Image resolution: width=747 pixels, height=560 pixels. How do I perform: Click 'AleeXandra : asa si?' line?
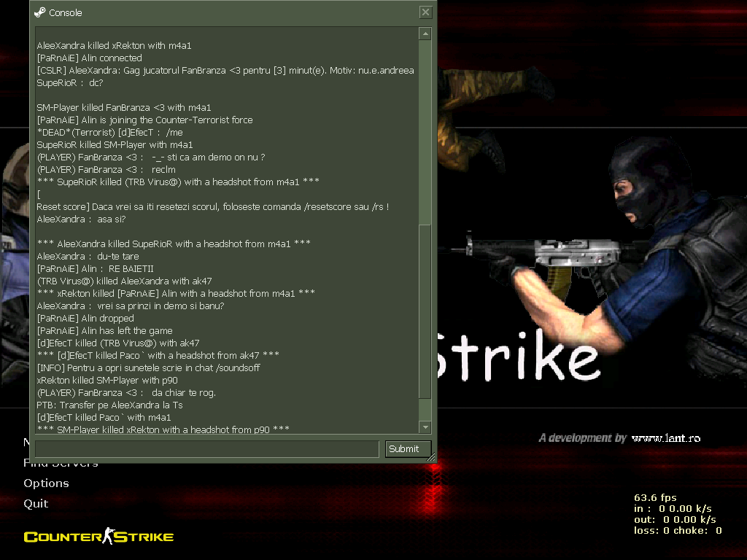81,219
